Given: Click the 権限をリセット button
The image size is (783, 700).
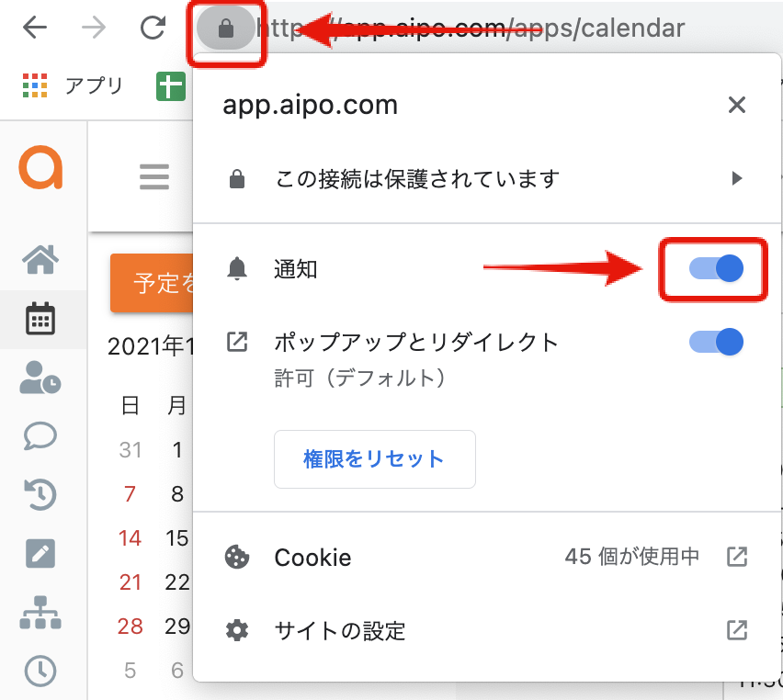Looking at the screenshot, I should coord(375,458).
